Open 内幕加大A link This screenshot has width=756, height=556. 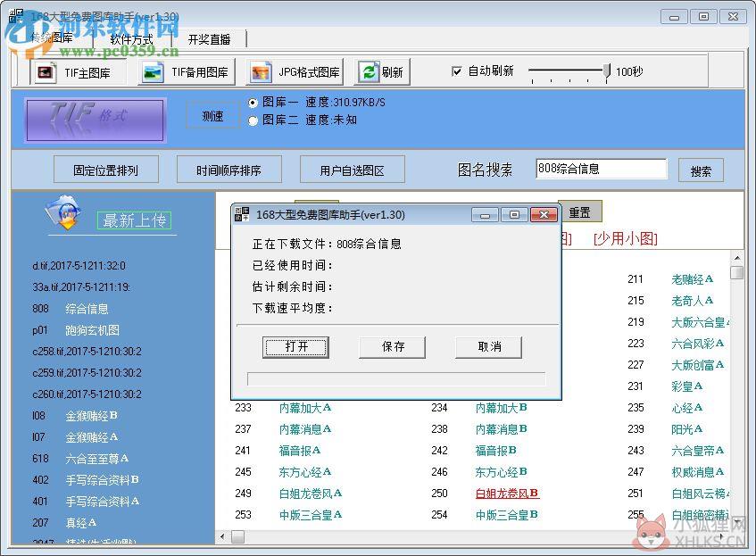(x=305, y=408)
